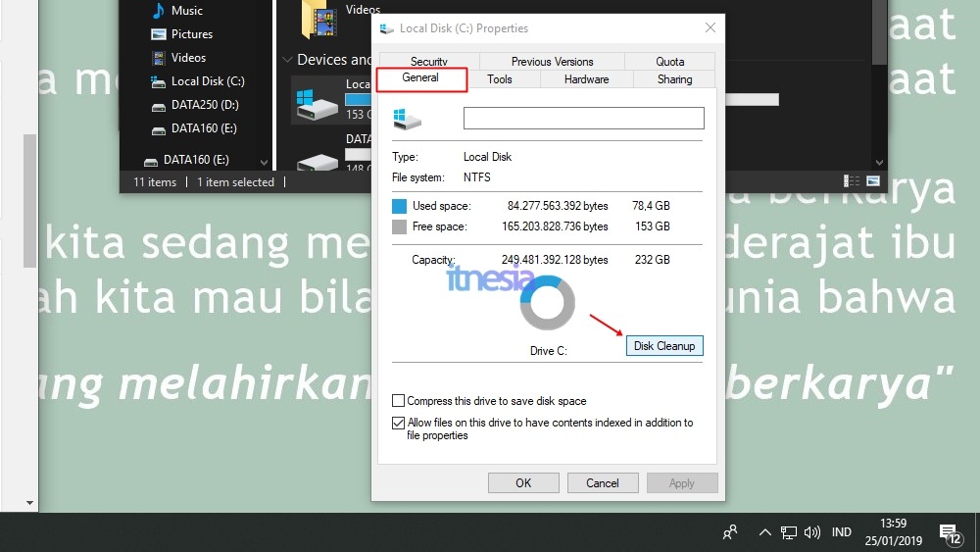Select DATA250 (D:) drive in sidebar
The image size is (980, 552).
pos(204,105)
